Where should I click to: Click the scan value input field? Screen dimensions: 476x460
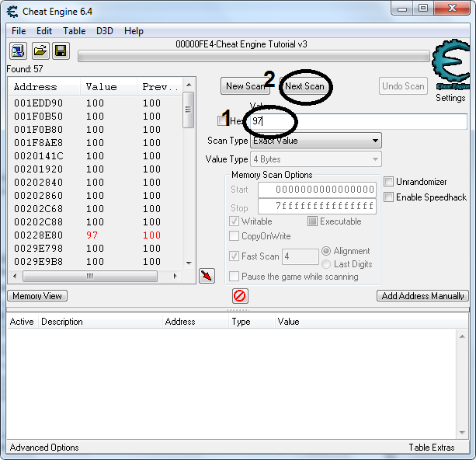[359, 121]
